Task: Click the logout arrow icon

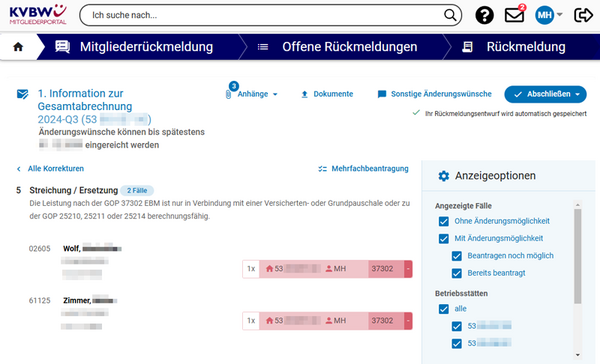Action: (583, 15)
